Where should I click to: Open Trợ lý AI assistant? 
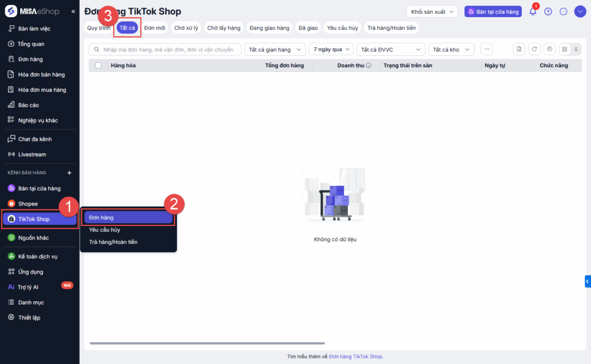[x=28, y=287]
